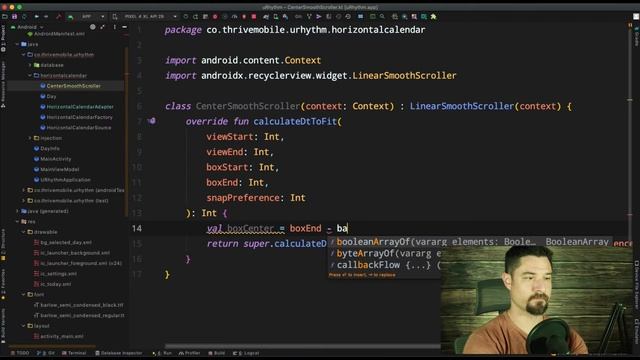Select DayInfo file in tree
Image resolution: width=640 pixels, height=360 pixels.
(47, 149)
